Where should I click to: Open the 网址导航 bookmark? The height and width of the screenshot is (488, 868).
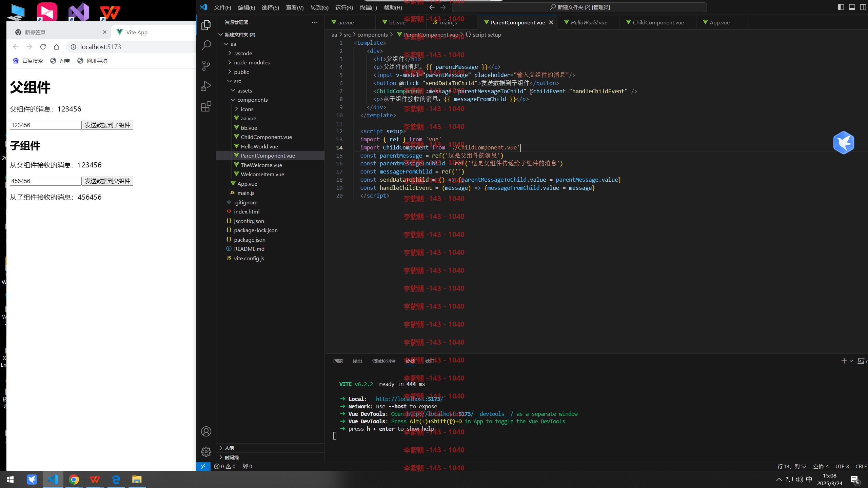click(x=92, y=61)
